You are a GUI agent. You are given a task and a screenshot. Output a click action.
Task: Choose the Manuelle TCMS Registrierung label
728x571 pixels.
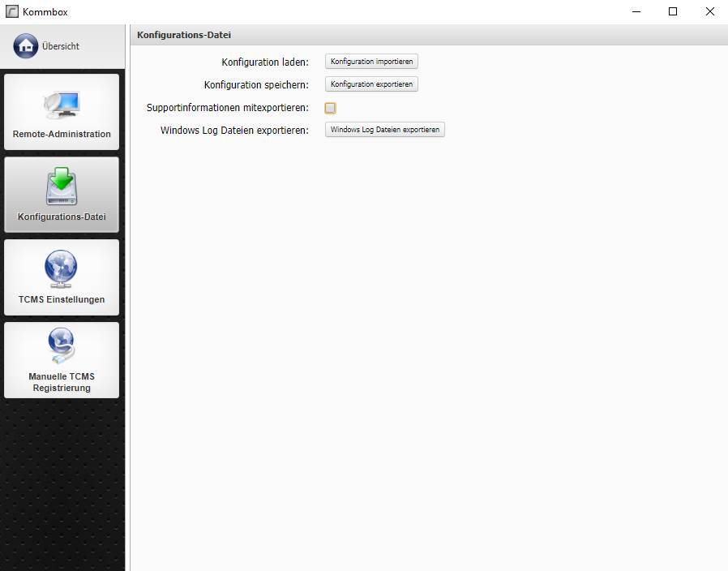[x=62, y=382]
